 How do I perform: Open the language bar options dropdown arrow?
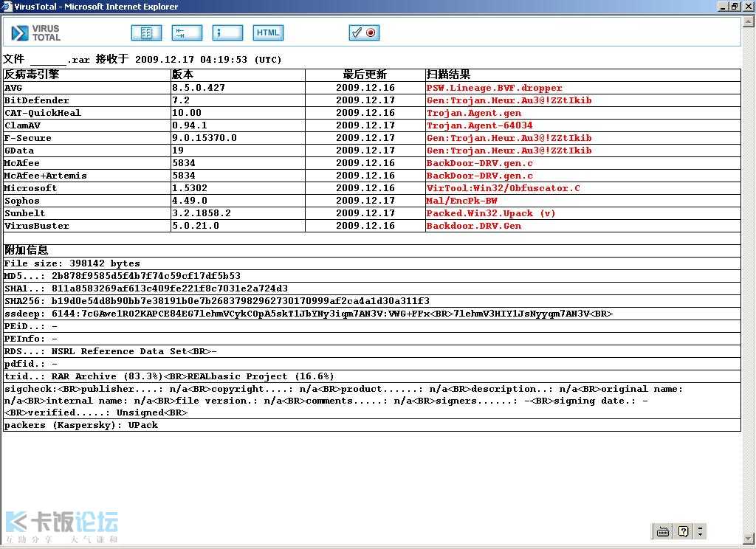[x=700, y=531]
